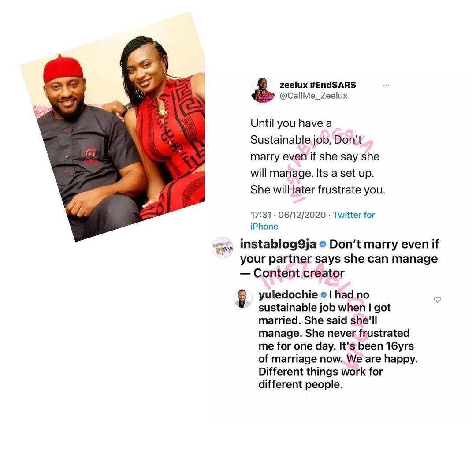This screenshot has width=476, height=476.
Task: Open the @CallMe_Zeelux handle
Action: [x=314, y=96]
